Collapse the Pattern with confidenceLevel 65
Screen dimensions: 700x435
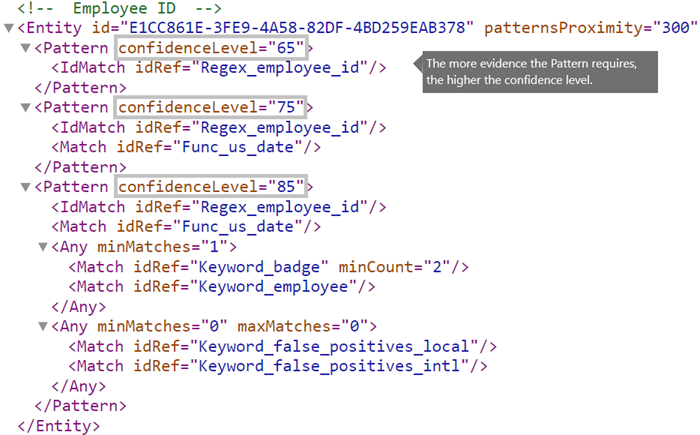coord(25,48)
